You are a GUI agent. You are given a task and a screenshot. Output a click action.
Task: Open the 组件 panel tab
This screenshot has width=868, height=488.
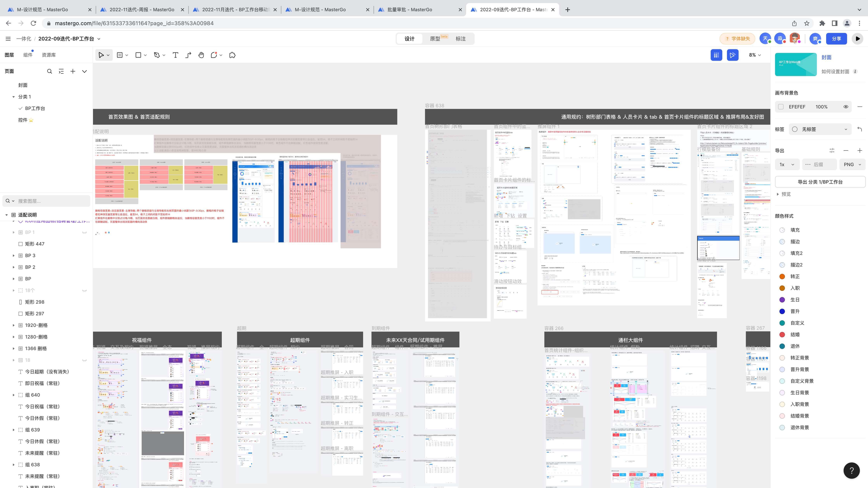[x=28, y=55]
